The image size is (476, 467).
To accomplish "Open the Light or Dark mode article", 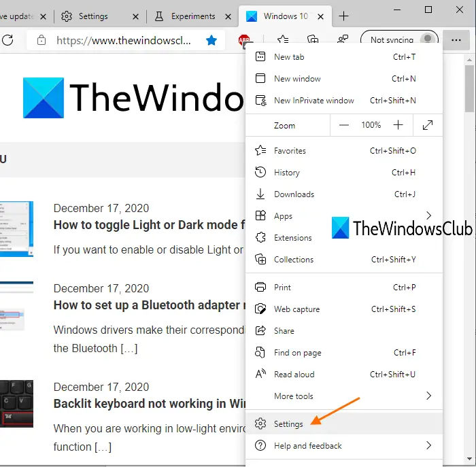I will click(x=149, y=225).
